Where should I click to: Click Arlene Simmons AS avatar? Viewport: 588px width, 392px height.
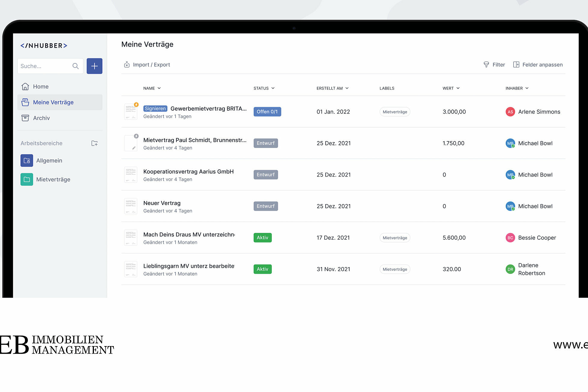[510, 112]
